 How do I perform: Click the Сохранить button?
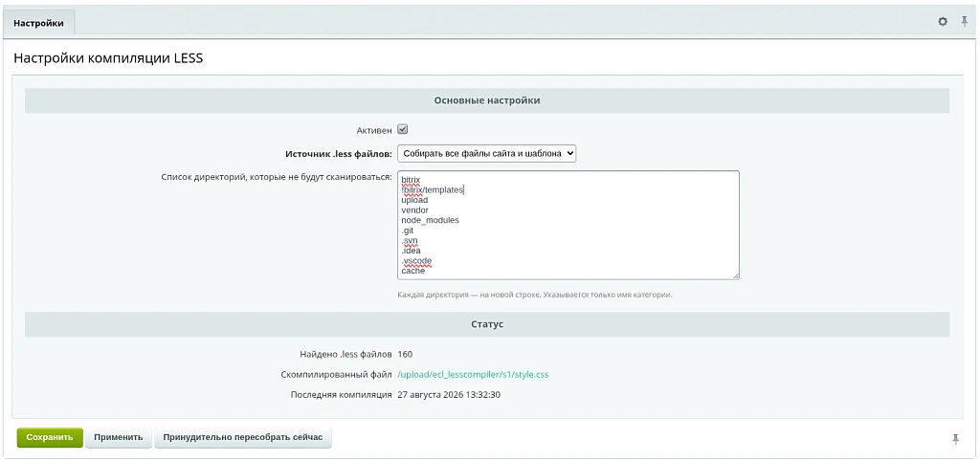click(50, 437)
